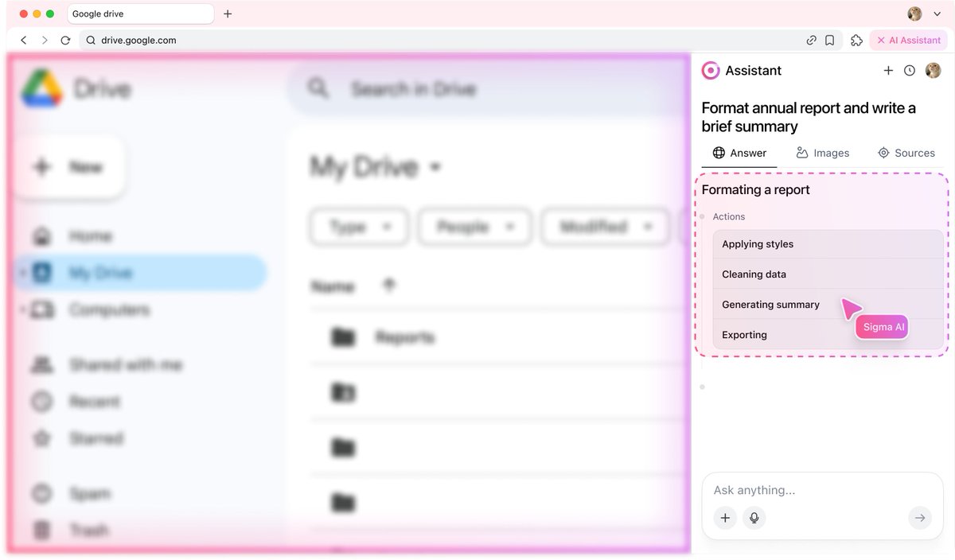Close the AI Assistant via toolbar button
This screenshot has width=955, height=560.
909,40
